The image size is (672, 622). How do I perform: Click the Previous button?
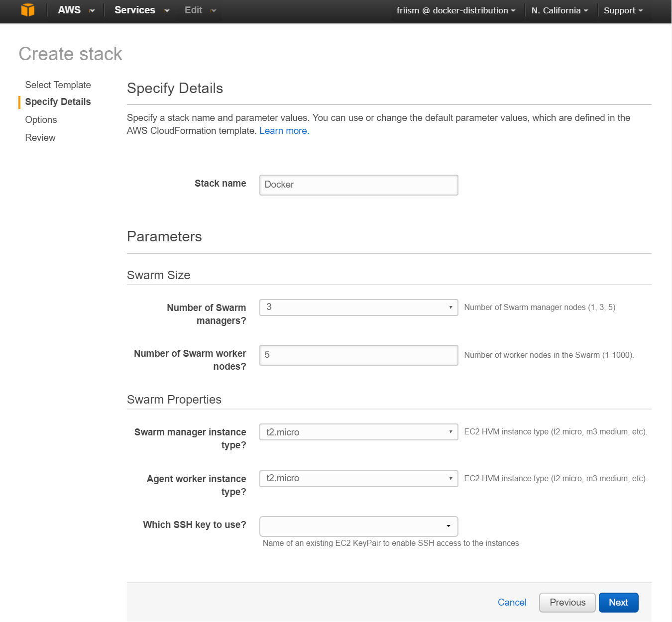(x=567, y=603)
